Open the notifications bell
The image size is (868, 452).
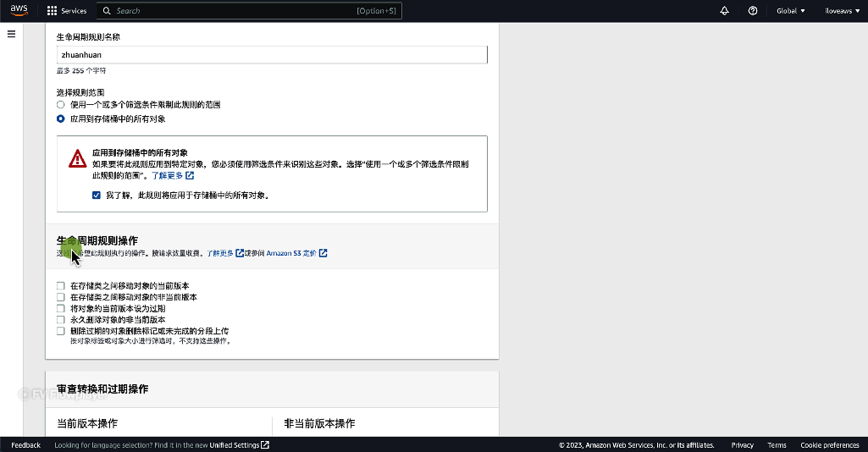(x=724, y=11)
